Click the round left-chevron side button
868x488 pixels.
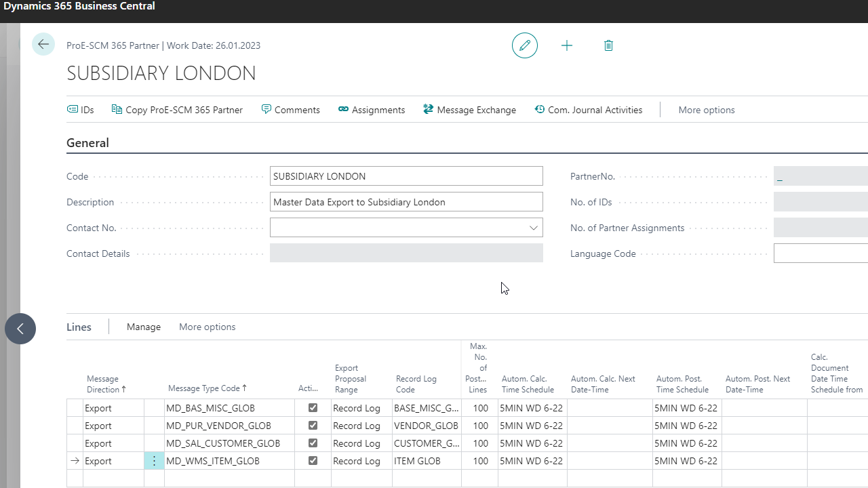20,329
